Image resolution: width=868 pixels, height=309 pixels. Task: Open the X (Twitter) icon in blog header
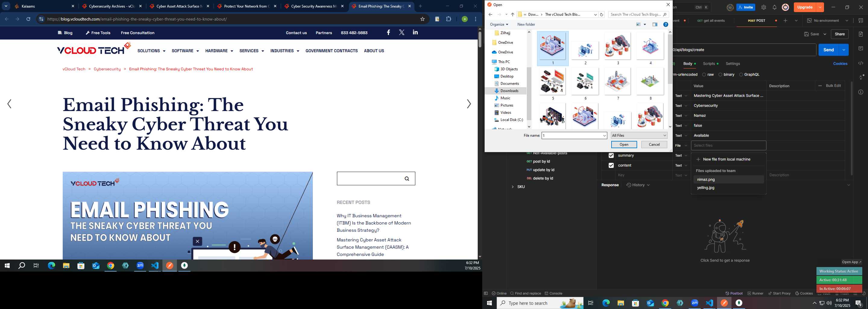402,32
